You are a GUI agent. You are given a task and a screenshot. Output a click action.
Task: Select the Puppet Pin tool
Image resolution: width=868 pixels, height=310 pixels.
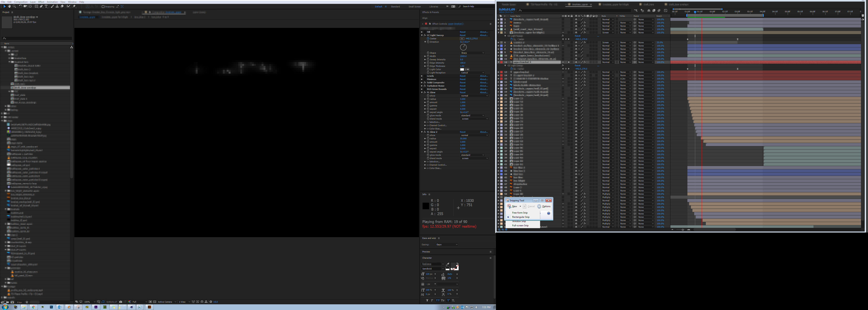(74, 6)
